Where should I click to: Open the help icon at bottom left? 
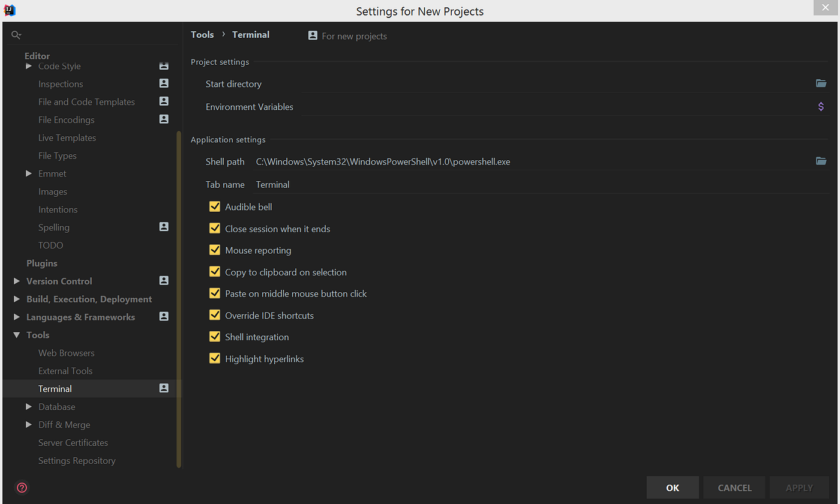pos(21,488)
